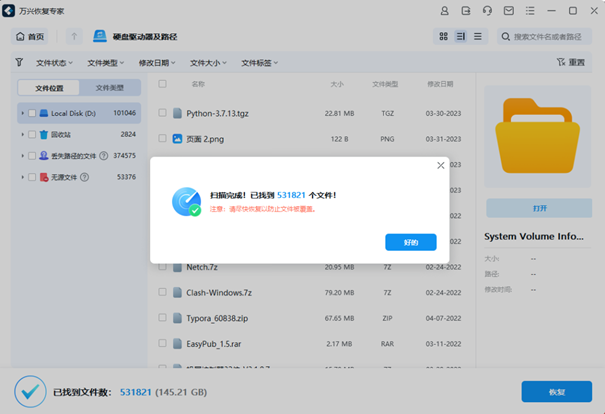
Task: Select the Python-3.7.13.tgz file checkbox
Action: pos(163,113)
